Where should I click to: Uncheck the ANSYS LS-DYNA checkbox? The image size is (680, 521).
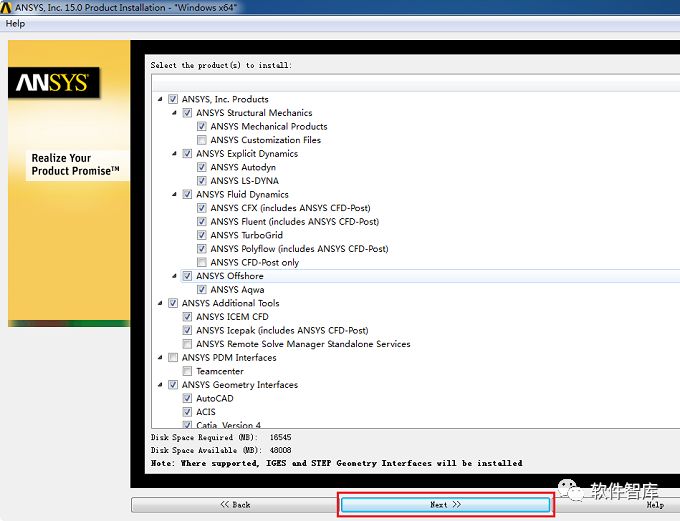pos(202,180)
